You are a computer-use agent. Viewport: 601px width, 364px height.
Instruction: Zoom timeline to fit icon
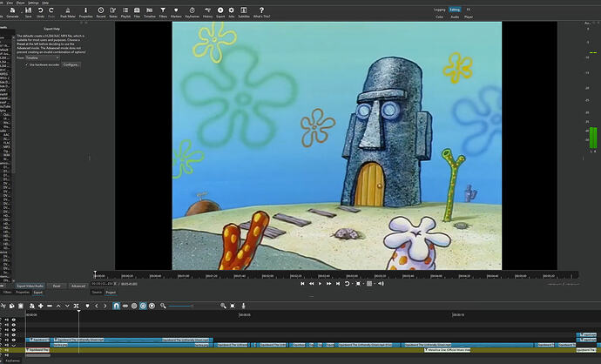tap(233, 306)
